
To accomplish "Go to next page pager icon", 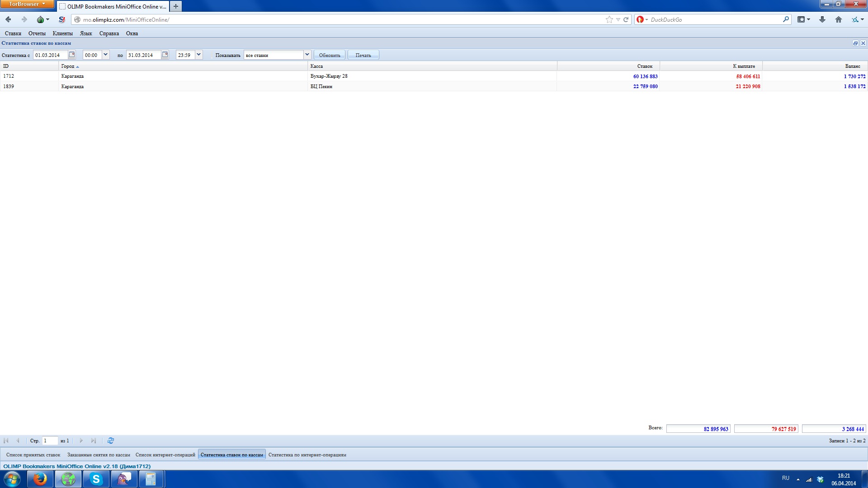I will coord(81,441).
